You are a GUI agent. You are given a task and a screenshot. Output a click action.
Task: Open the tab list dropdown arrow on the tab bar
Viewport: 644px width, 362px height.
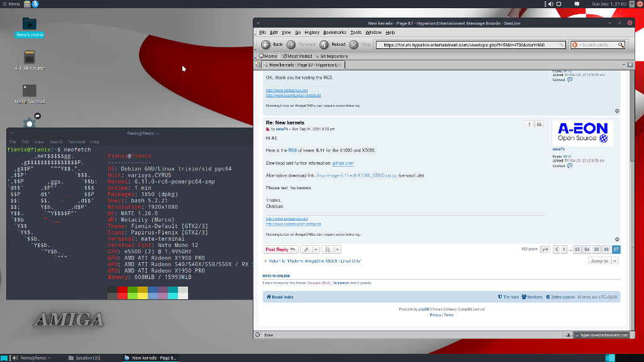(623, 65)
